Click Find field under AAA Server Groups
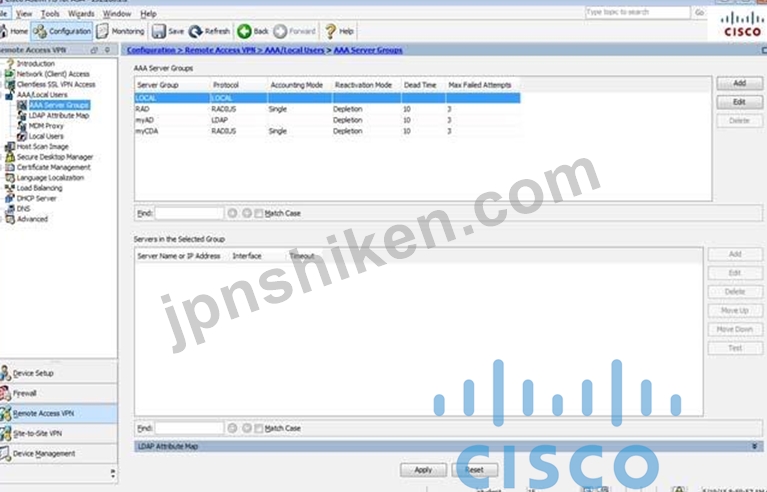The image size is (767, 492). (189, 213)
